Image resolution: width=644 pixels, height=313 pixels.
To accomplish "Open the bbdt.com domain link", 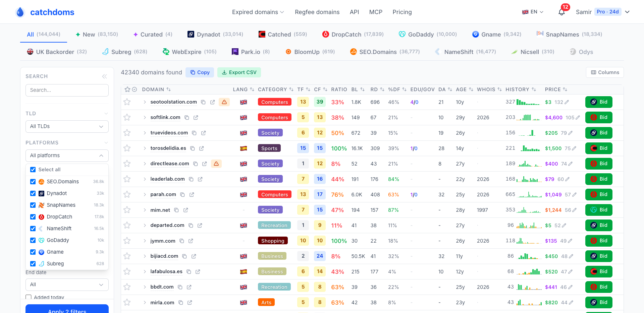I will click(162, 287).
